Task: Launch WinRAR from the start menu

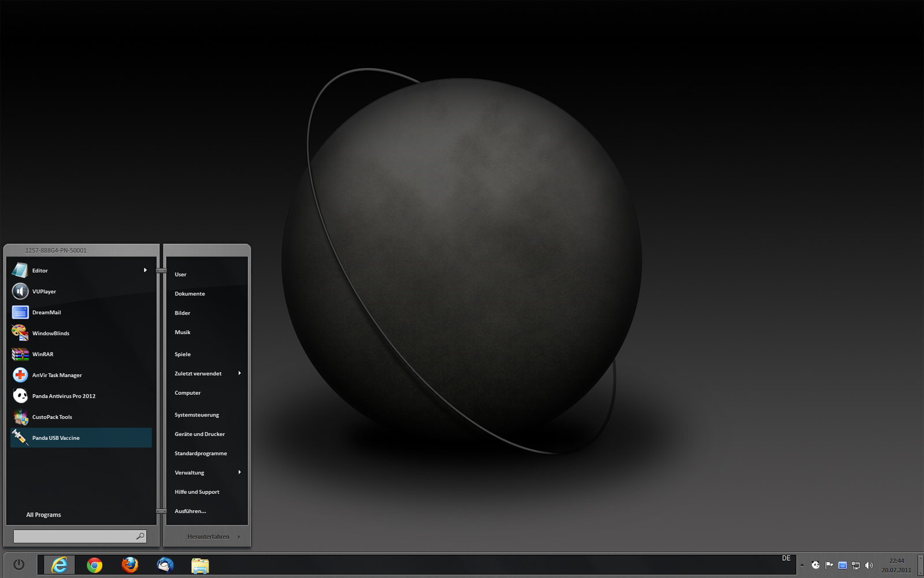Action: 43,354
